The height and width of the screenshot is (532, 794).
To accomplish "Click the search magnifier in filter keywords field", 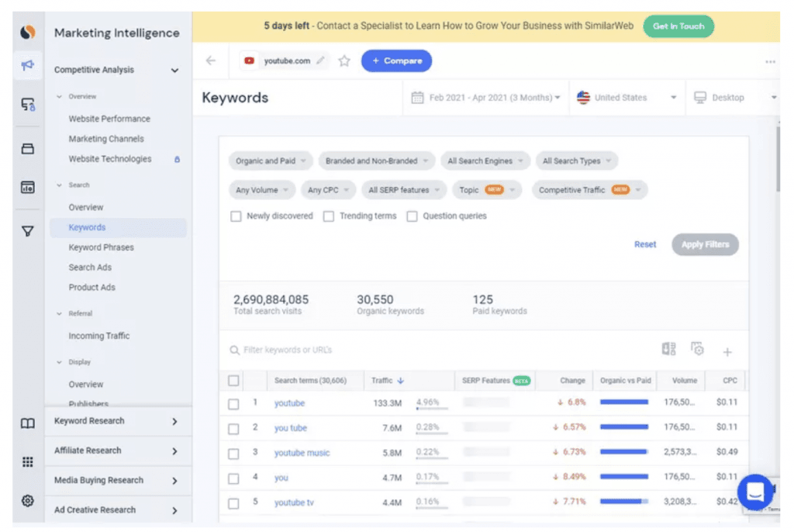I will (234, 350).
